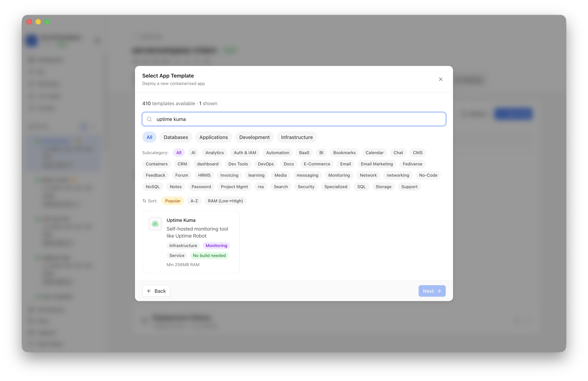
Task: Filter by SQL subcategory
Action: [361, 187]
